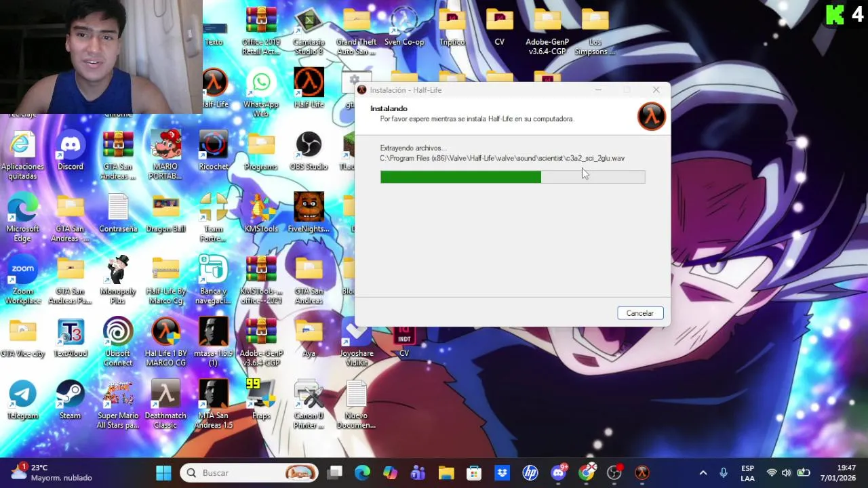Open File Explorer from the taskbar
The image size is (868, 488).
446,472
